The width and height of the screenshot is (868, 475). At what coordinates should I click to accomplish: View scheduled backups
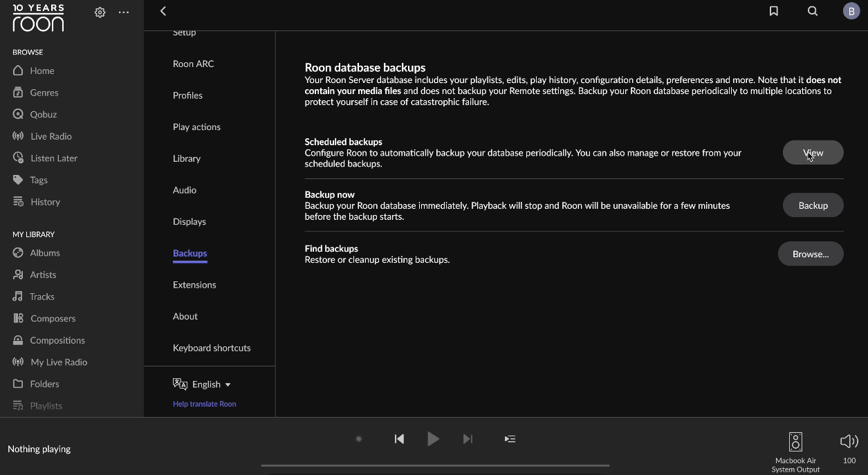(813, 153)
